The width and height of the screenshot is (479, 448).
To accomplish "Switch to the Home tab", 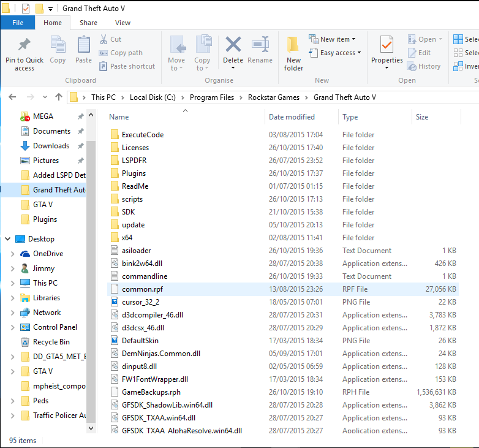I will pos(53,23).
